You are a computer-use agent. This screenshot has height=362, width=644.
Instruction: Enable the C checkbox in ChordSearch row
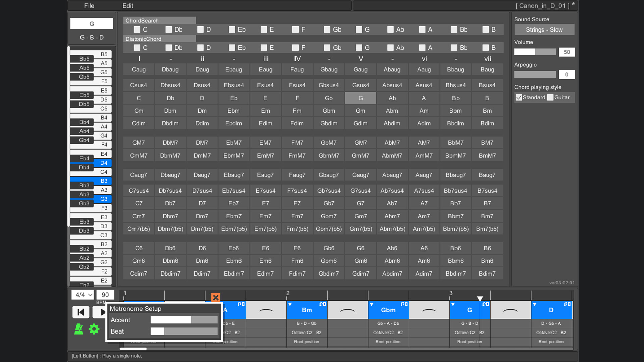point(137,29)
